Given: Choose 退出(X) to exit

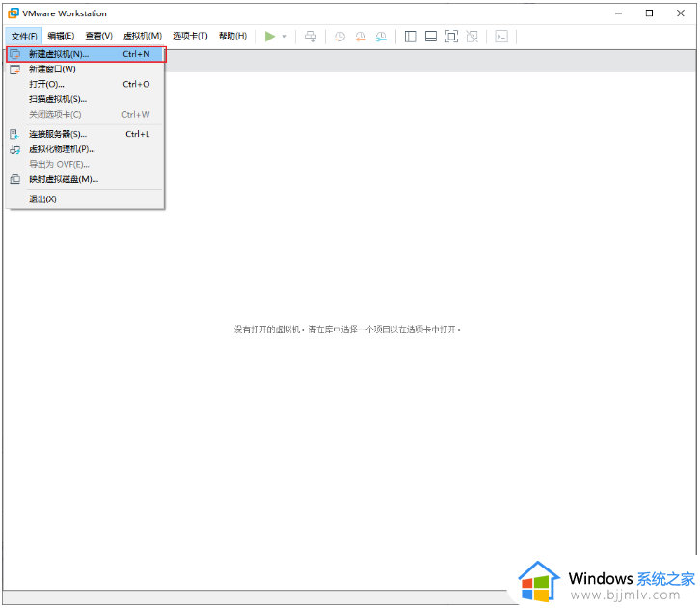Looking at the screenshot, I should pyautogui.click(x=85, y=198).
